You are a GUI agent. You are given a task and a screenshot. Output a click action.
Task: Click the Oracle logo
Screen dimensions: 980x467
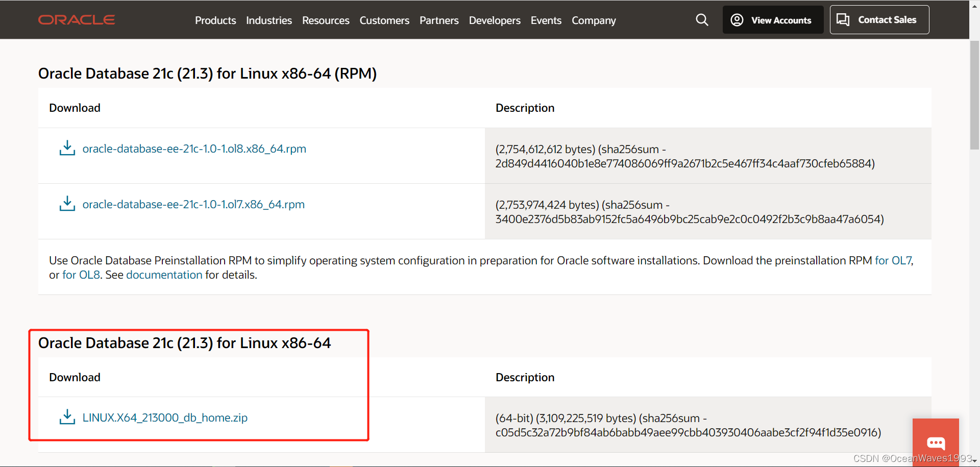[76, 20]
